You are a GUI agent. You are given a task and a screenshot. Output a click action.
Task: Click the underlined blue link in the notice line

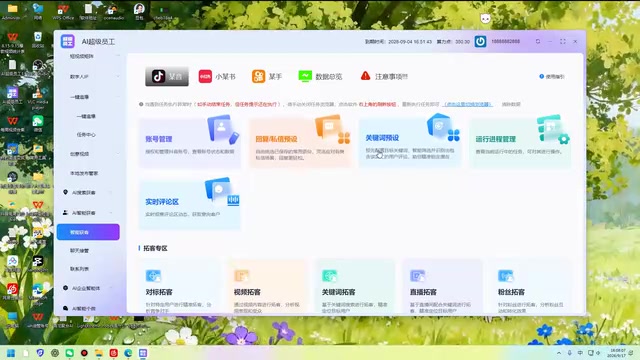click(x=468, y=104)
